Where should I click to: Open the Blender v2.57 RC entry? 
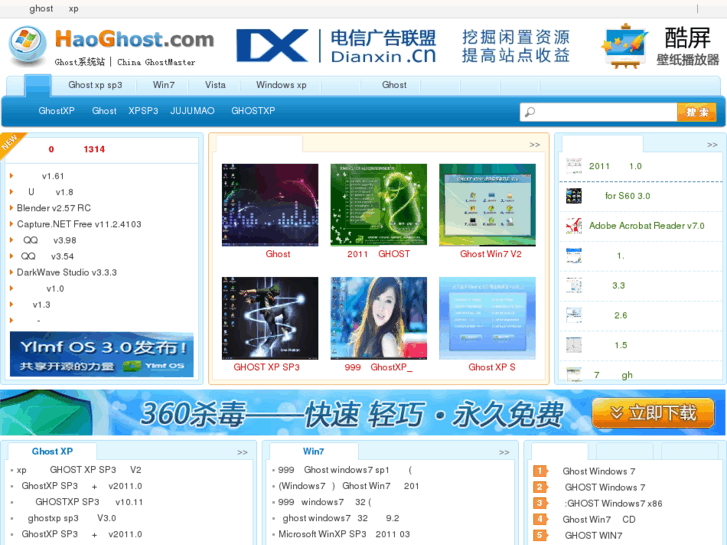tap(54, 208)
